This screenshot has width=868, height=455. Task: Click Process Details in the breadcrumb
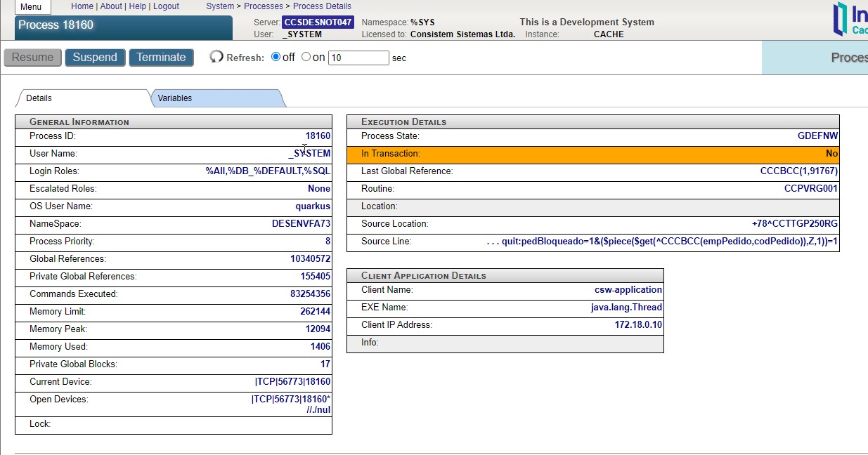click(x=322, y=6)
